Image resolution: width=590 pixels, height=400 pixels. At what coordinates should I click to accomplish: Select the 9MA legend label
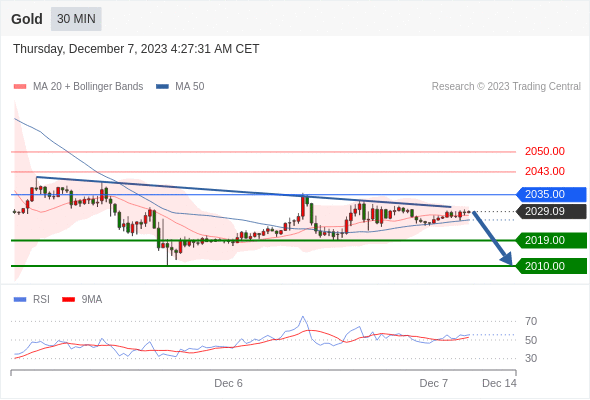click(92, 300)
